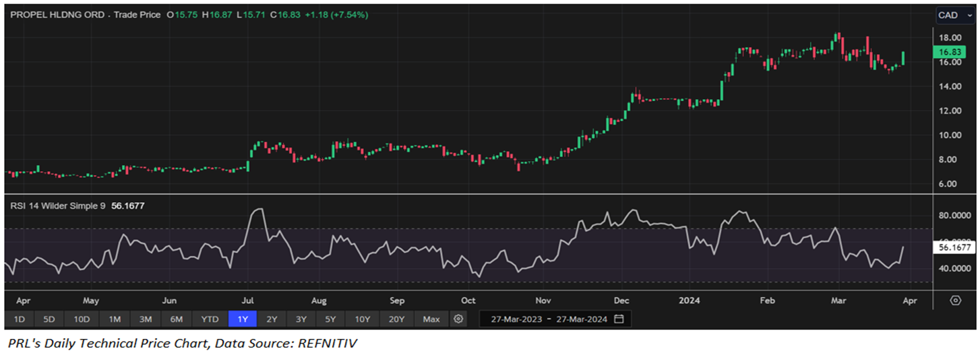Select the 5D time range
980x353 pixels.
pos(49,319)
